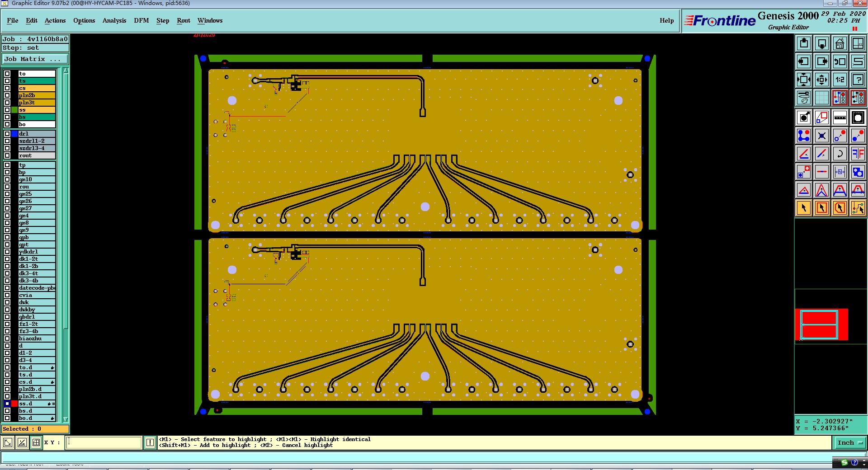Click the mirror F icon
Screen dimensions: 868x470
pyautogui.click(x=858, y=154)
